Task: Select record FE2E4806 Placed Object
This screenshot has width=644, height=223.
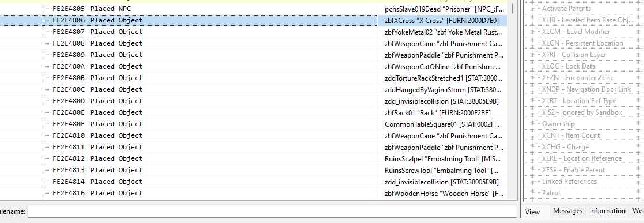Action: pyautogui.click(x=97, y=20)
